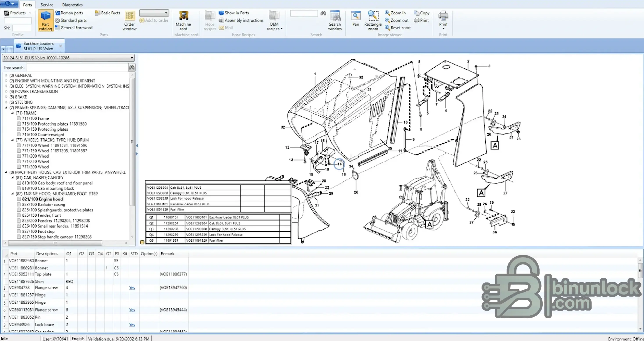Click the ribbon search text box
This screenshot has height=341, width=644.
[x=304, y=13]
